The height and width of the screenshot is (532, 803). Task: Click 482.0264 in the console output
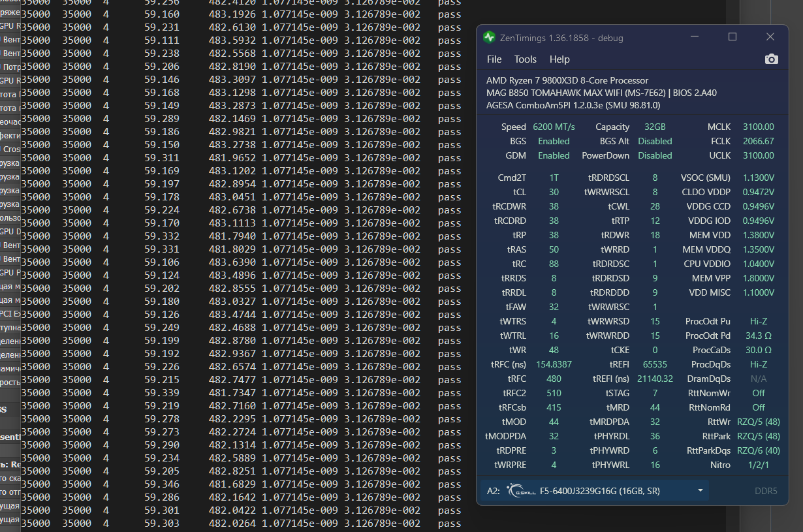click(x=232, y=524)
